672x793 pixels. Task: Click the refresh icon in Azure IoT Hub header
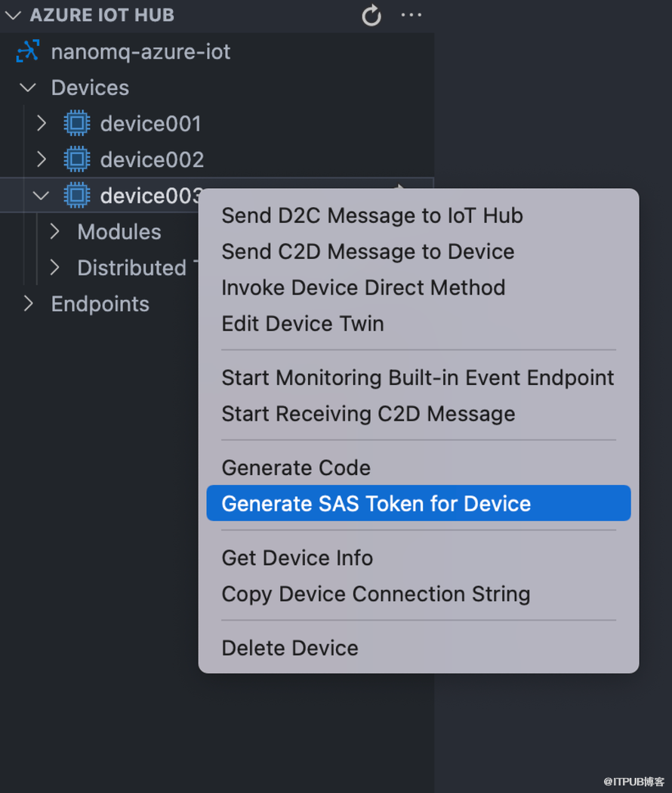[371, 15]
